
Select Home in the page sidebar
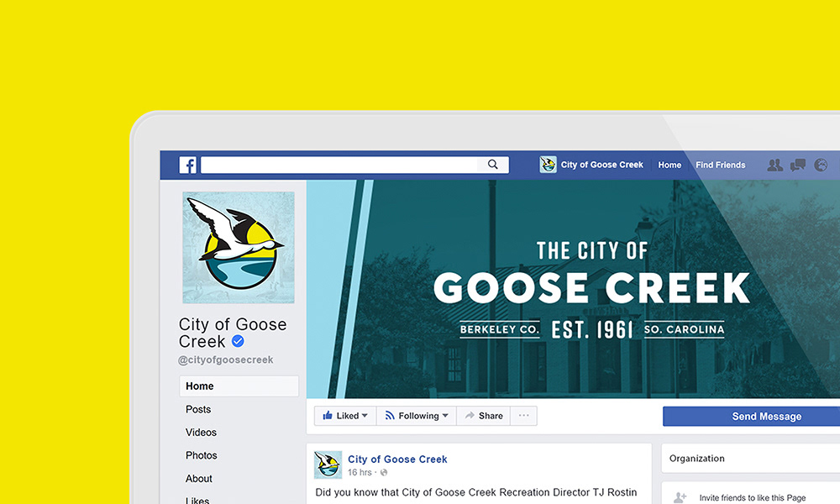239,386
